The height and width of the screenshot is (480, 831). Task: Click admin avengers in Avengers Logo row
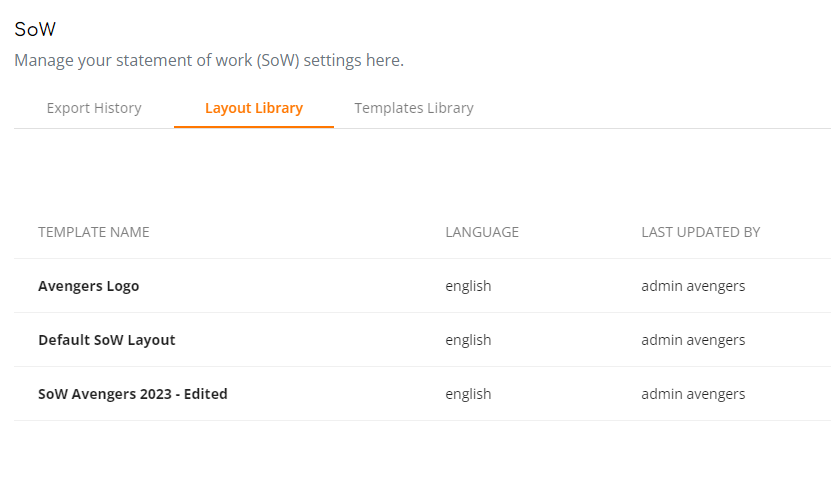point(693,286)
